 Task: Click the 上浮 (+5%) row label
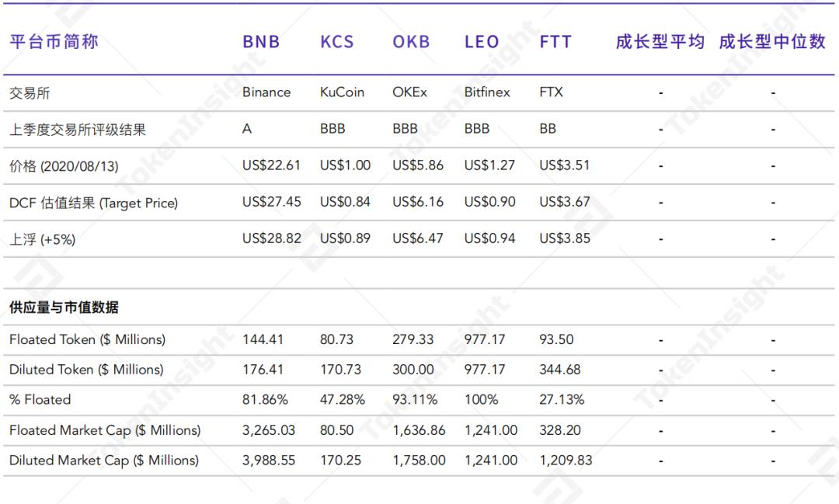point(43,240)
